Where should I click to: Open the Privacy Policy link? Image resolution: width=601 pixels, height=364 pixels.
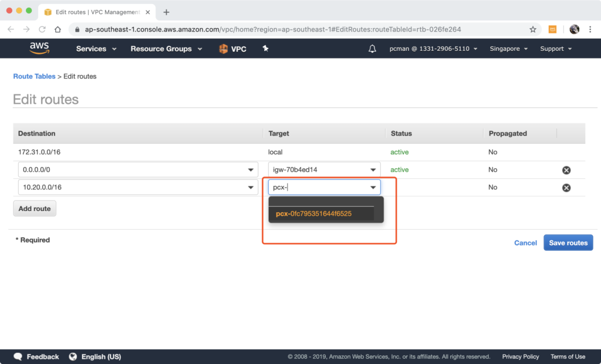click(x=521, y=357)
